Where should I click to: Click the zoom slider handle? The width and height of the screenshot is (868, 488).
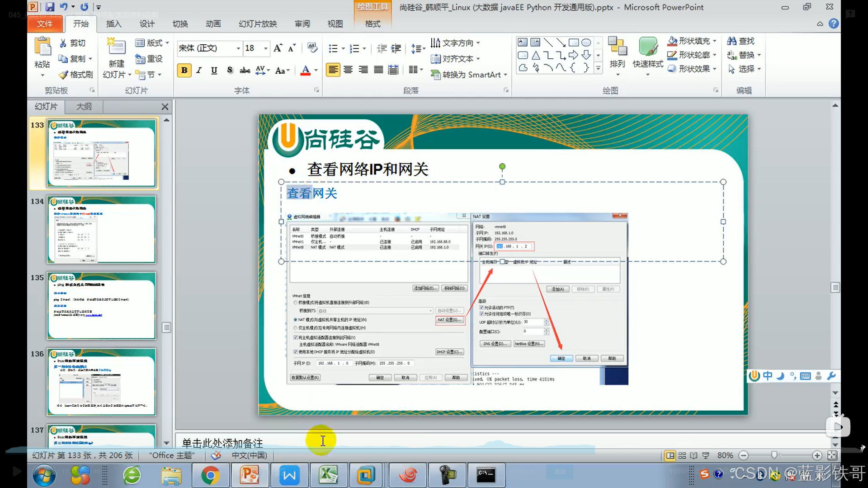click(774, 455)
